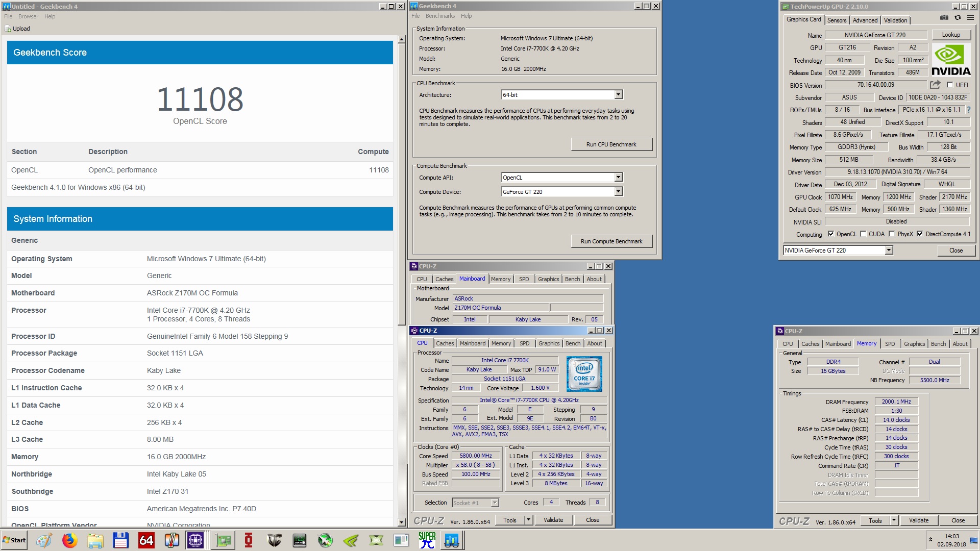The height and width of the screenshot is (551, 980).
Task: Click Help menu in Geekbench 4 window
Action: pyautogui.click(x=466, y=16)
